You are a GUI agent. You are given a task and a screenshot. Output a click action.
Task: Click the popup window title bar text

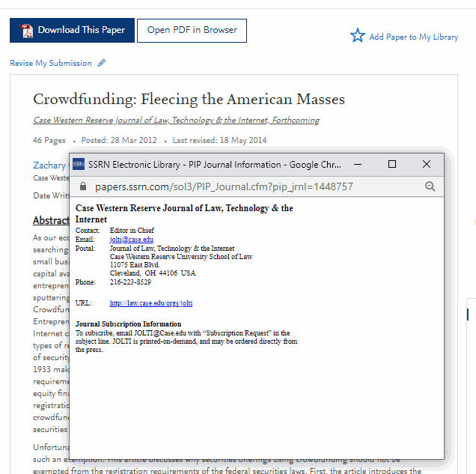click(x=214, y=164)
